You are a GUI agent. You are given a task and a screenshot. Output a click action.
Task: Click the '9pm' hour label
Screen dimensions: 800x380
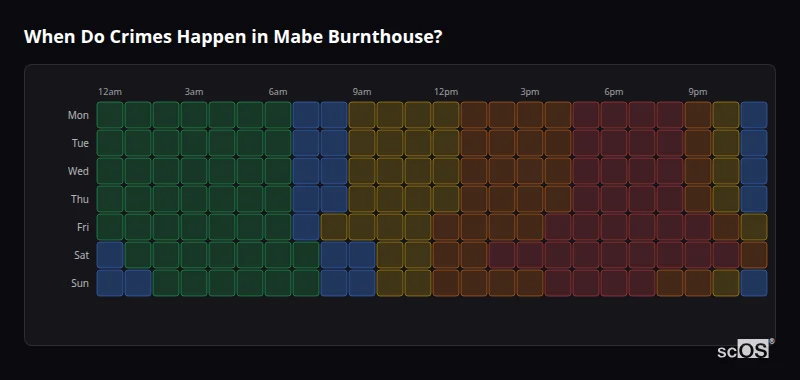tap(698, 92)
